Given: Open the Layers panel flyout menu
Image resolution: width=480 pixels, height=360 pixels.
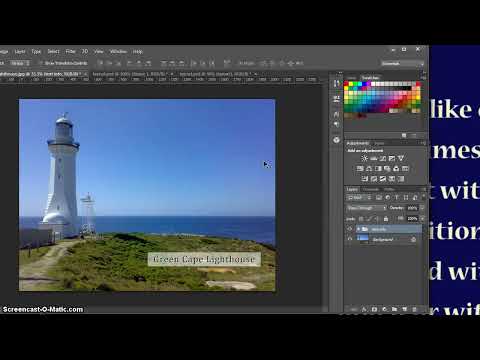Looking at the screenshot, I should tap(424, 189).
